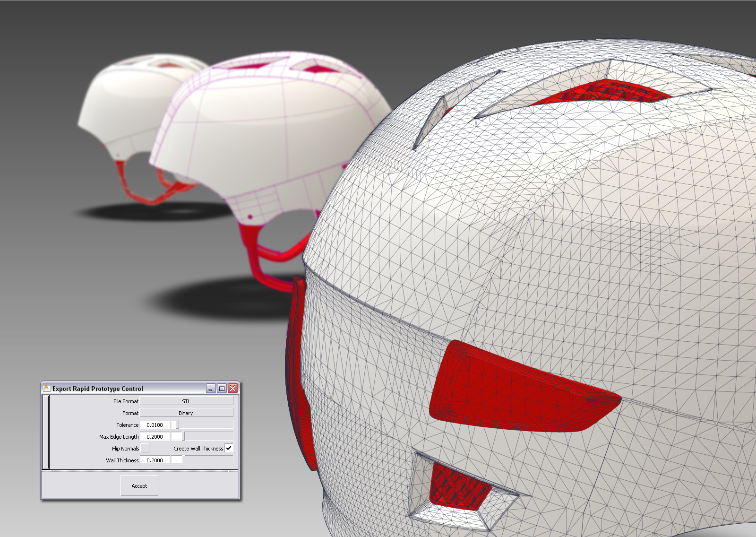Viewport: 756px width, 537px height.
Task: Maximize the Export Rapid Prototype Control window
Action: [x=222, y=389]
